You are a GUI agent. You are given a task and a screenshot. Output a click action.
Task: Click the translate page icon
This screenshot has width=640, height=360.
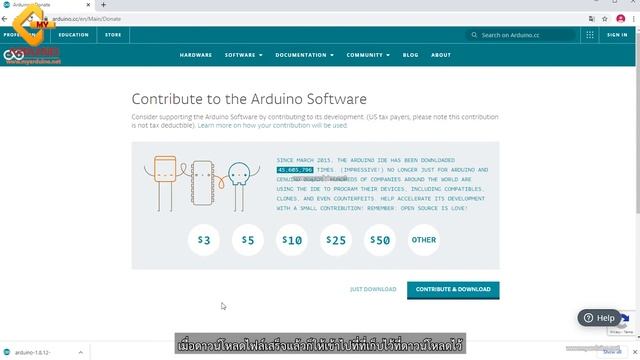(591, 19)
